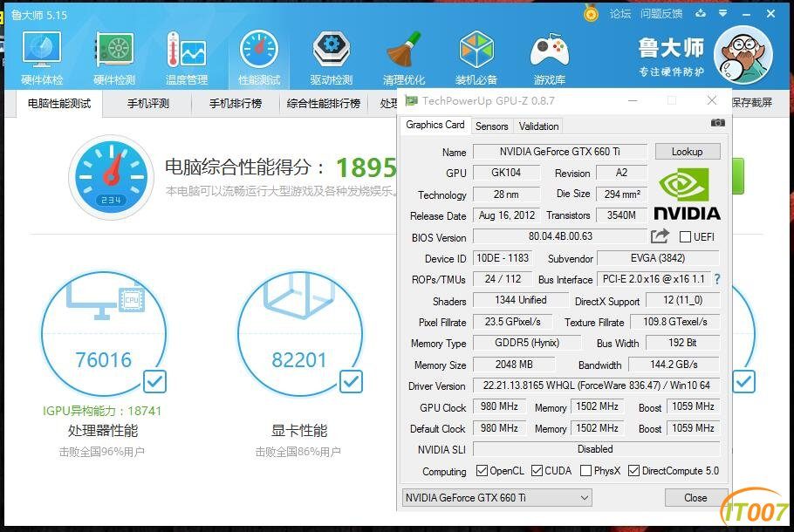Click the Close button in GPU-Z
Image resolution: width=794 pixels, height=532 pixels.
[x=695, y=498]
